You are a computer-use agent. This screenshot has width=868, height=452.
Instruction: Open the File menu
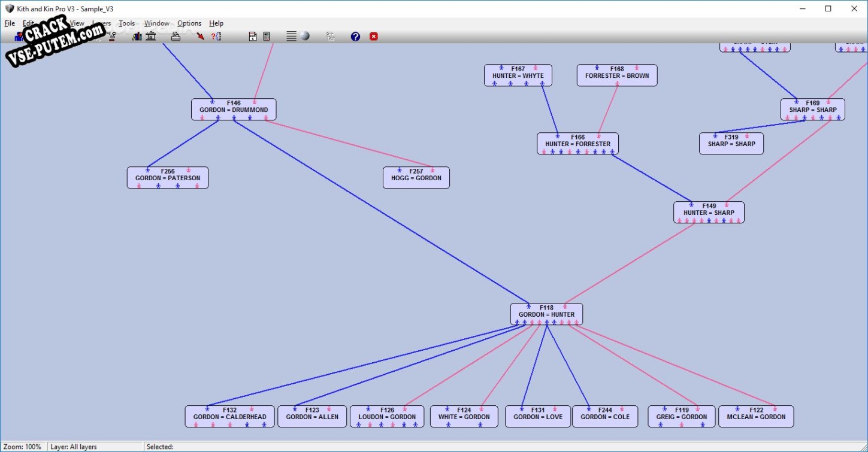coord(10,23)
